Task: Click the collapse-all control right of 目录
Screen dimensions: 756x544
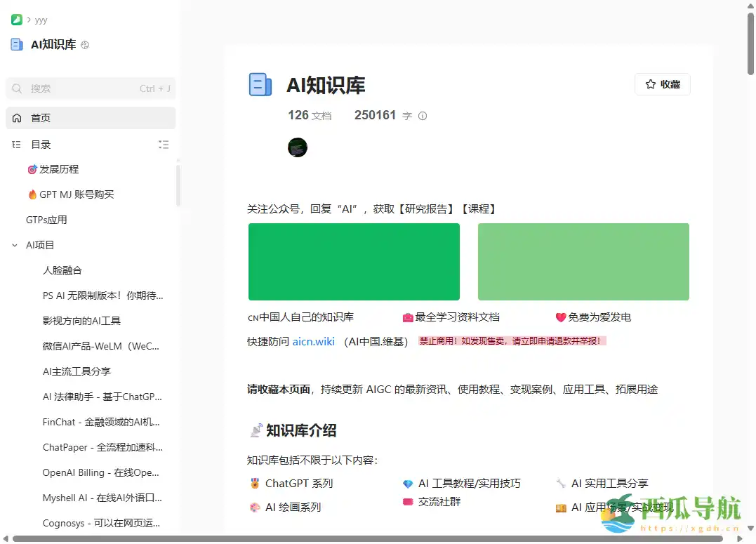Action: (164, 145)
